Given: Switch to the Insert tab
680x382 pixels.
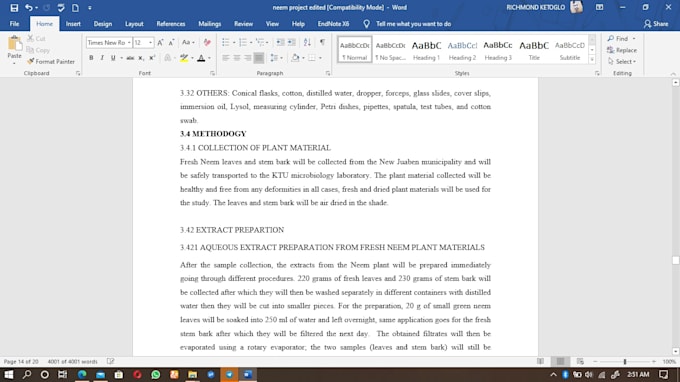Looking at the screenshot, I should coord(73,24).
